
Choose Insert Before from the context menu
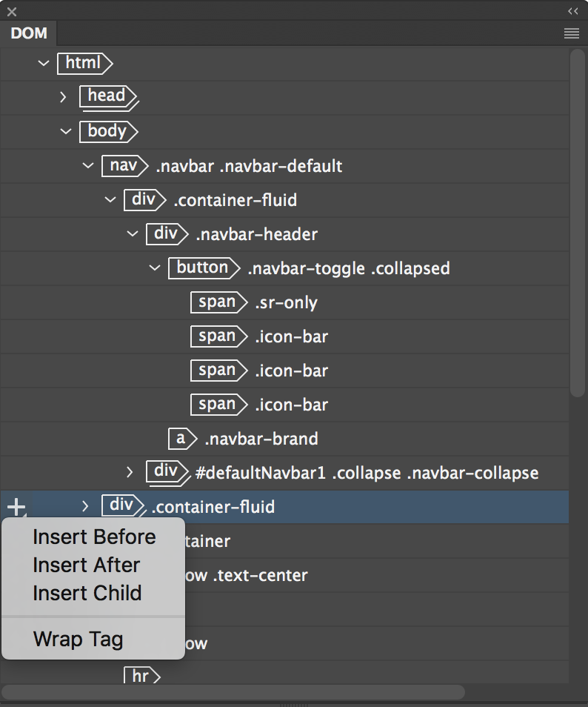tap(94, 537)
